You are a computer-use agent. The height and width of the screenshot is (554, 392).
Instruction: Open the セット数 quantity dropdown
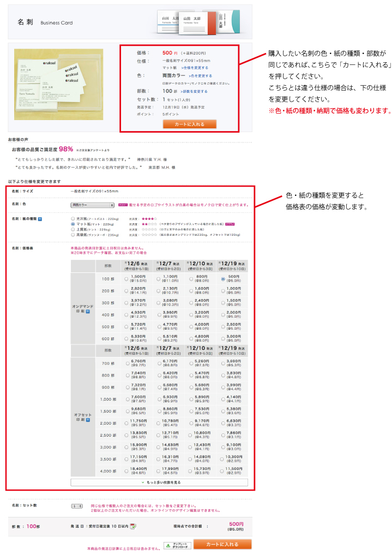(76, 506)
